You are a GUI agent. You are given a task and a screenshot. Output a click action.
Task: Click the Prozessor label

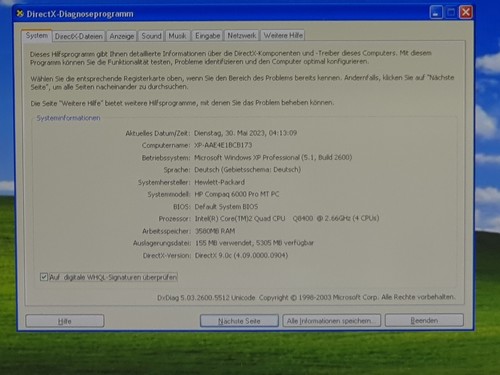point(174,219)
